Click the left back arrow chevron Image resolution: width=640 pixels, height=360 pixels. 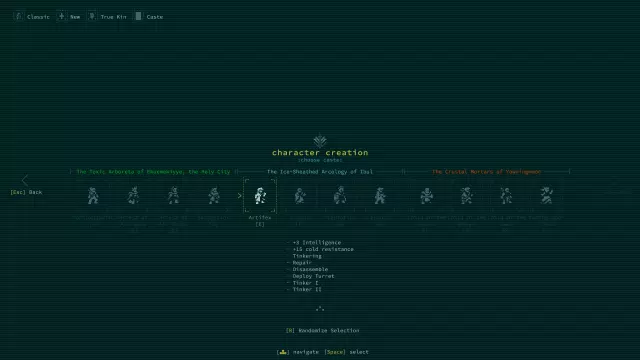[x=25, y=180]
